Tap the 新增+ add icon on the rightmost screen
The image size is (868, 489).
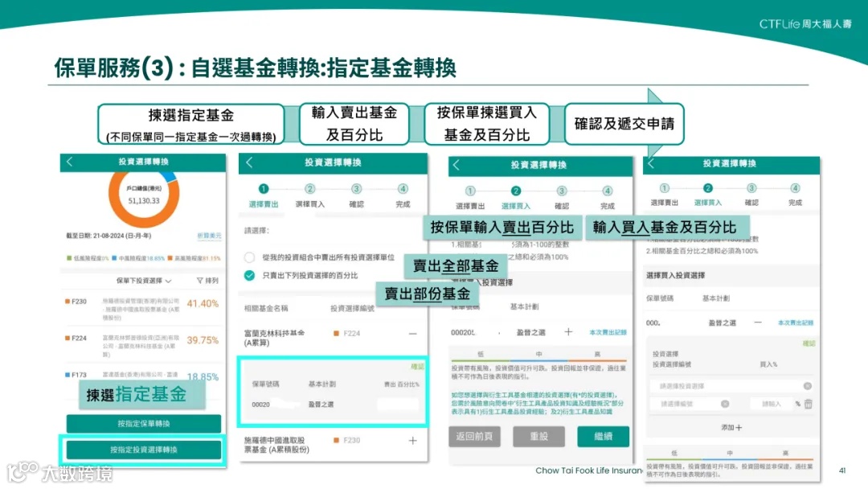click(x=731, y=428)
